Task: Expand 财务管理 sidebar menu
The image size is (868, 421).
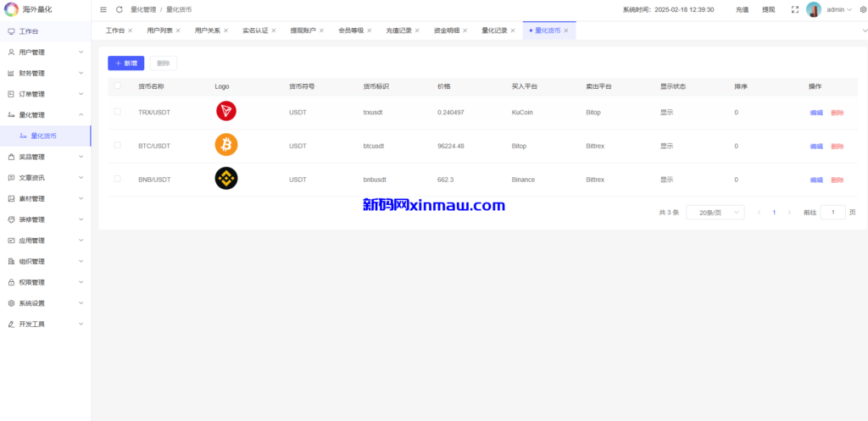Action: click(x=46, y=73)
